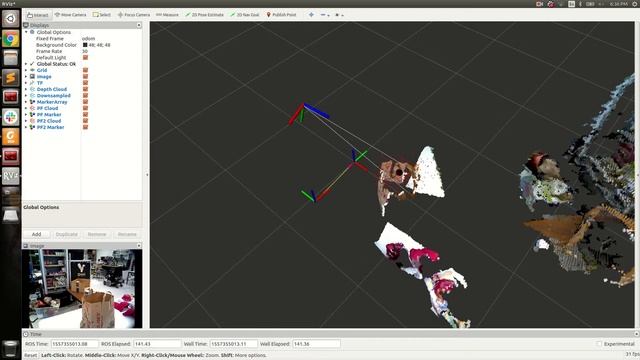
Task: Collapse the Global Options tree node
Action: click(x=26, y=32)
